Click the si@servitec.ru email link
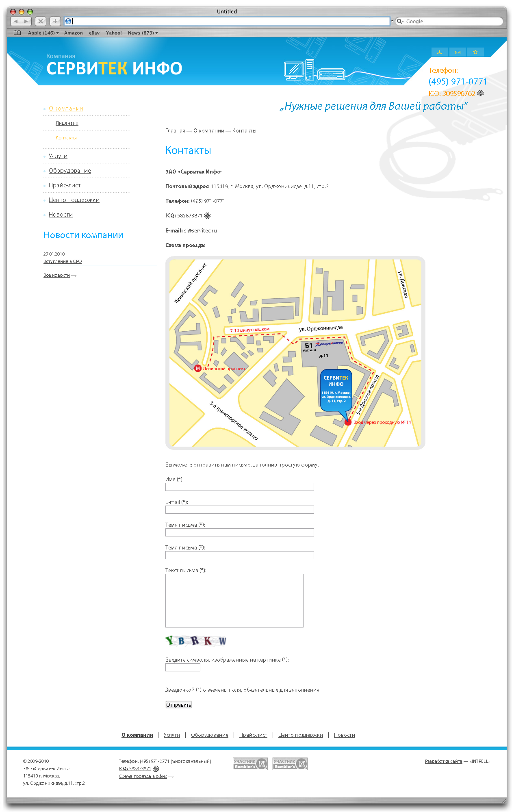The image size is (514, 812). click(200, 231)
